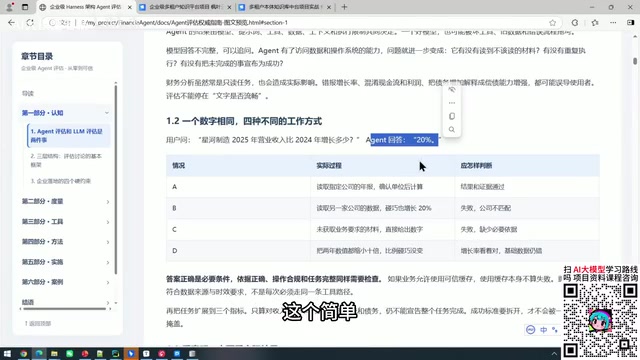Go back using the browser back arrow
The image size is (640, 360).
[x=11, y=23]
